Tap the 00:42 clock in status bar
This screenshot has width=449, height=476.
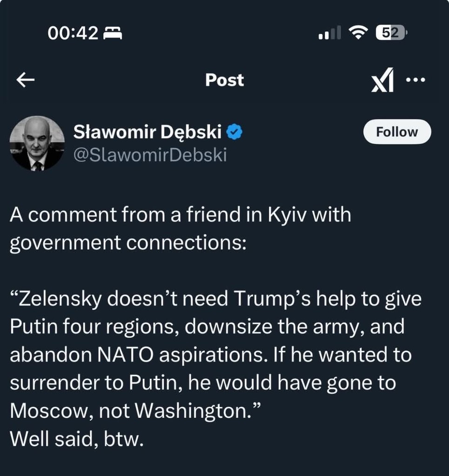click(73, 33)
